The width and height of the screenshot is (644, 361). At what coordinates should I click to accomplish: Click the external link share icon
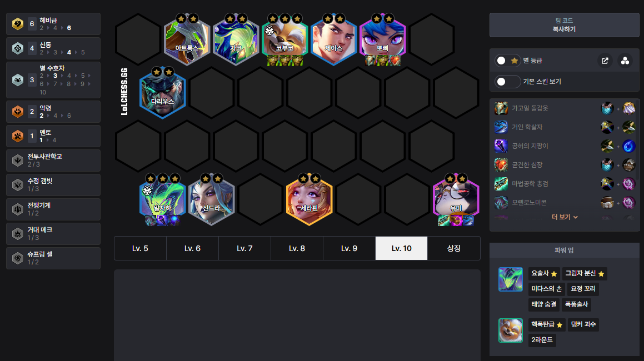[x=605, y=61]
